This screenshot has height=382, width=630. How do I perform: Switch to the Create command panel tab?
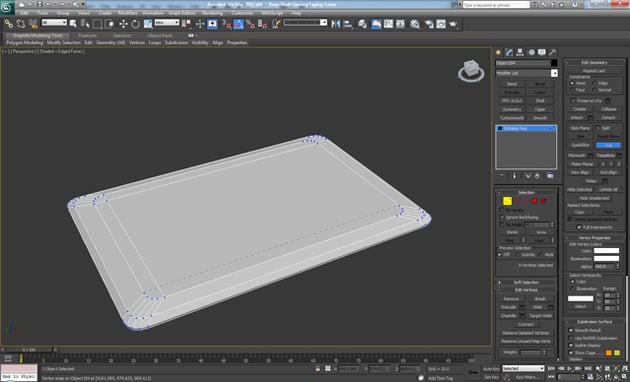[499, 52]
